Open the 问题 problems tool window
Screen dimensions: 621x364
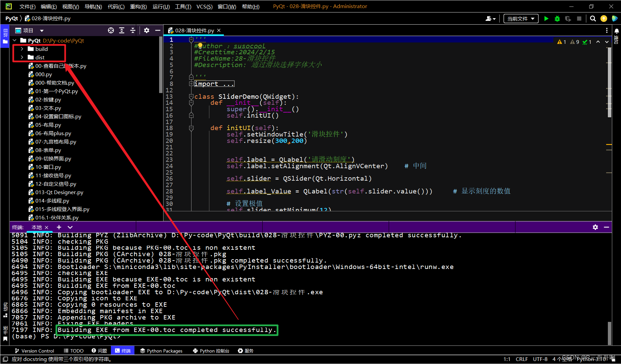coord(99,351)
